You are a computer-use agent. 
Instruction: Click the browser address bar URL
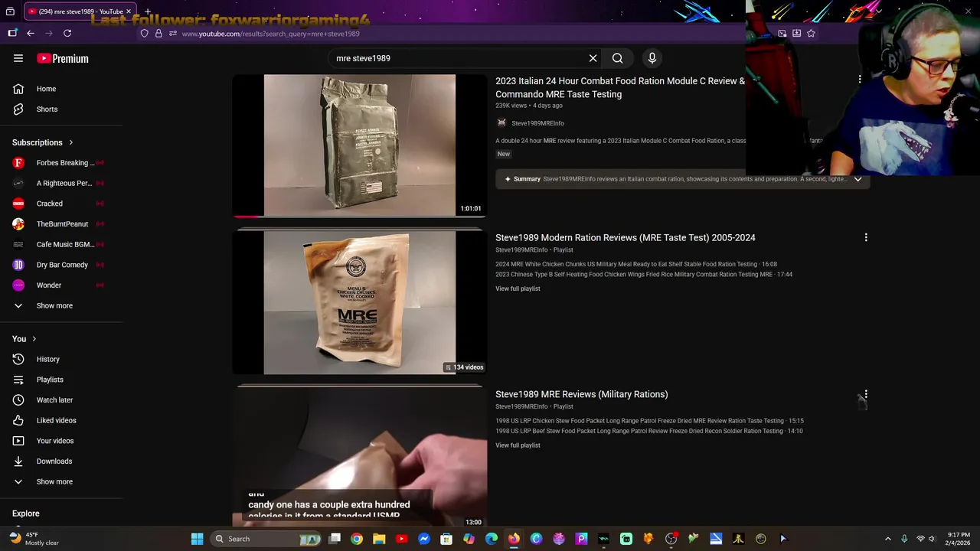tap(271, 34)
